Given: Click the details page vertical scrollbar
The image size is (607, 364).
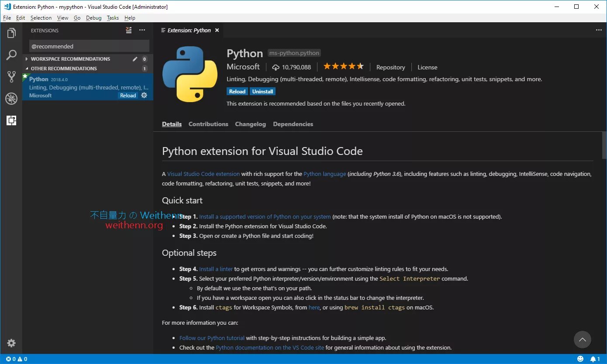Looking at the screenshot, I should 604,144.
